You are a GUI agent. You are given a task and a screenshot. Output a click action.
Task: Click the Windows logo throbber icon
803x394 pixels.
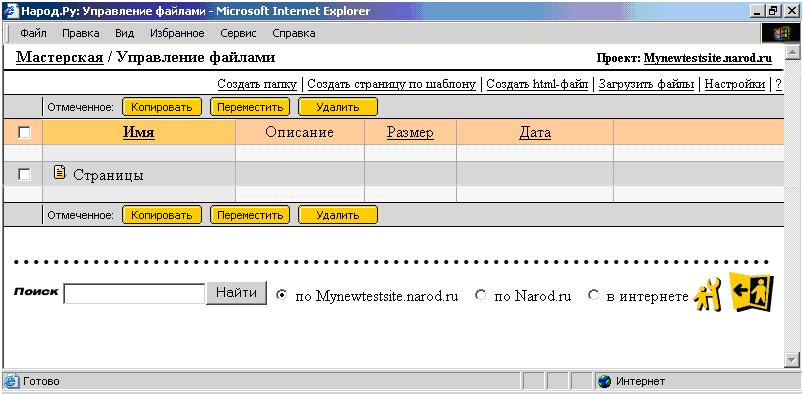point(780,34)
